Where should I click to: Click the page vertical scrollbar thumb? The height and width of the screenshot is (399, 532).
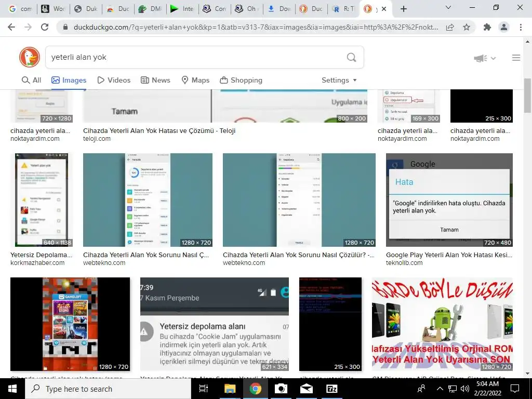click(527, 96)
